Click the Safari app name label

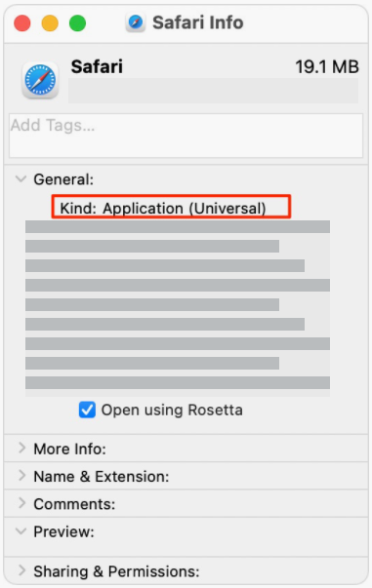click(x=97, y=67)
